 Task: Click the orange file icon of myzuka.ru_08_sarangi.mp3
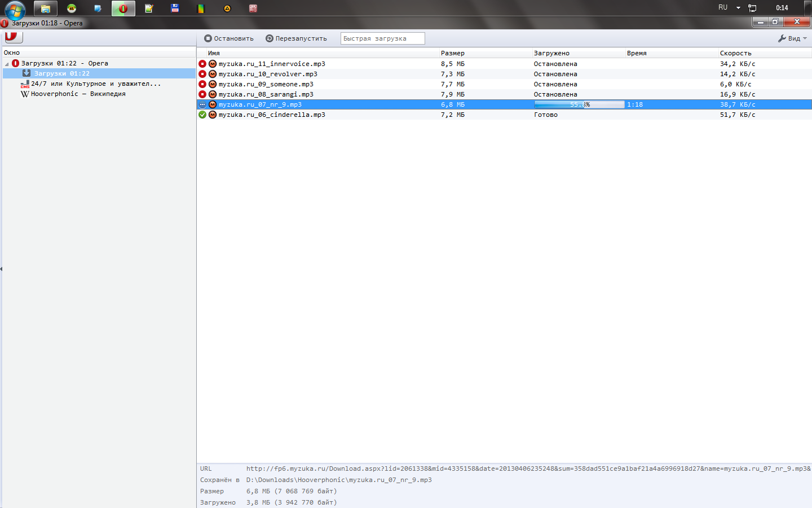click(213, 94)
